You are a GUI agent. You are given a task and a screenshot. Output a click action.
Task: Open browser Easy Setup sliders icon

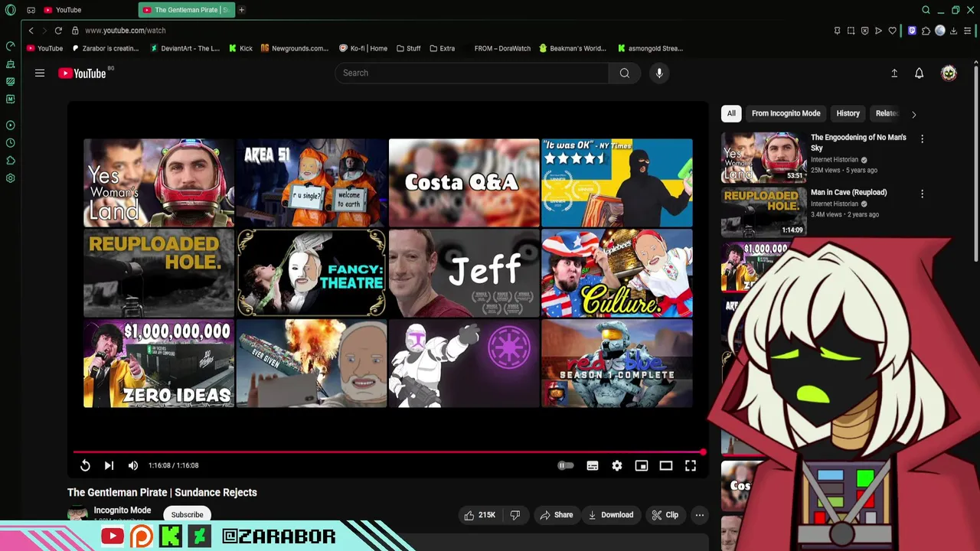968,31
